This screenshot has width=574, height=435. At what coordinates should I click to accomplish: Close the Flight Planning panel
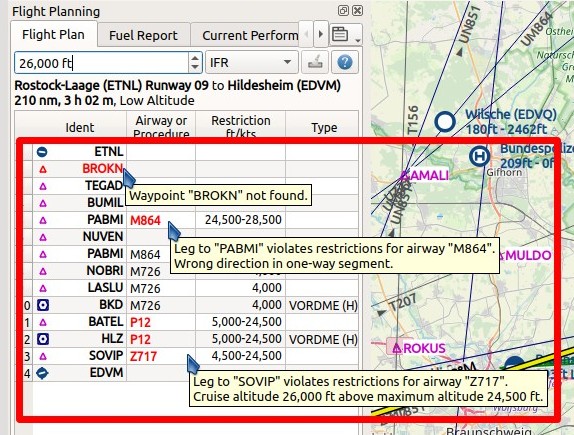coord(358,11)
